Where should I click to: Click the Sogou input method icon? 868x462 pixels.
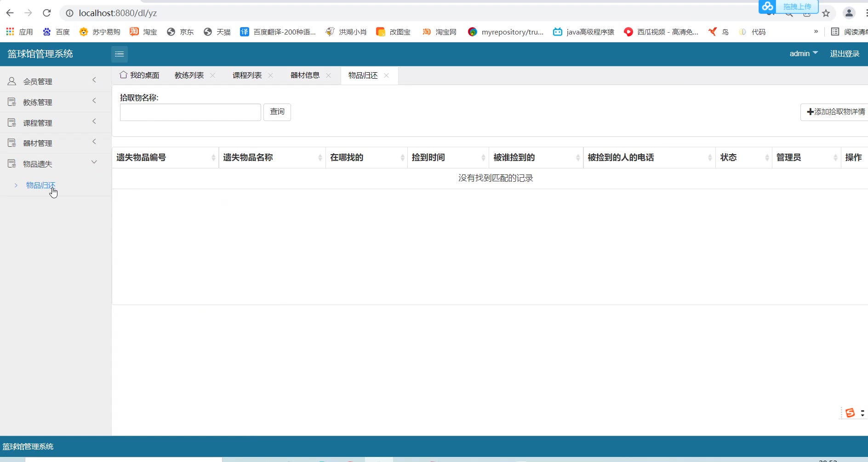point(850,413)
